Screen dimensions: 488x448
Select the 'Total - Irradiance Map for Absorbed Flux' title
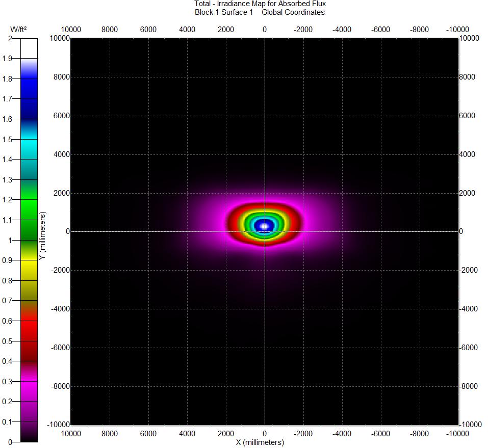(260, 4)
